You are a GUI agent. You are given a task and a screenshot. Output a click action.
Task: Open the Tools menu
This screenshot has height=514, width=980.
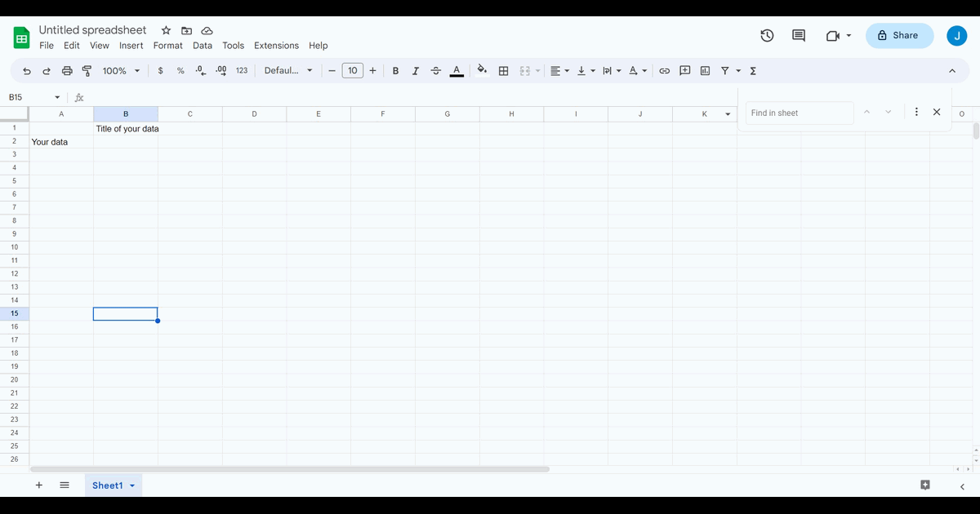[x=234, y=46]
